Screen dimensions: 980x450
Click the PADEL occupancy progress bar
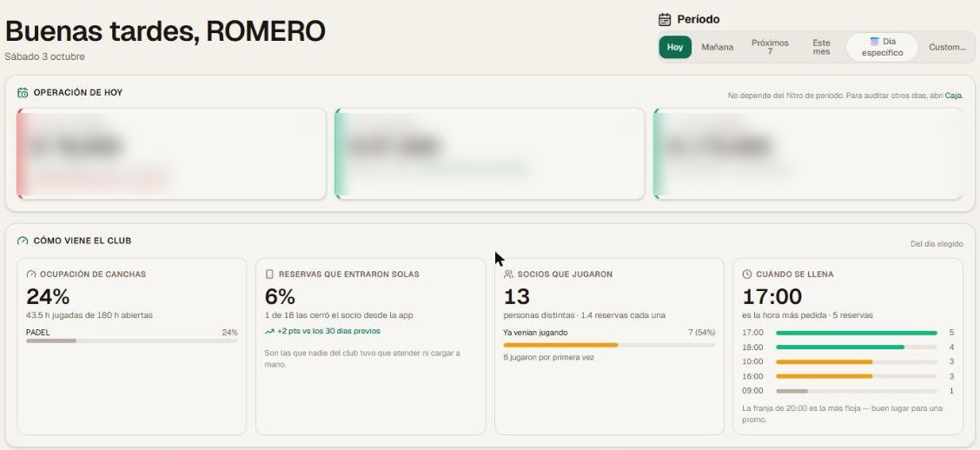click(x=132, y=341)
